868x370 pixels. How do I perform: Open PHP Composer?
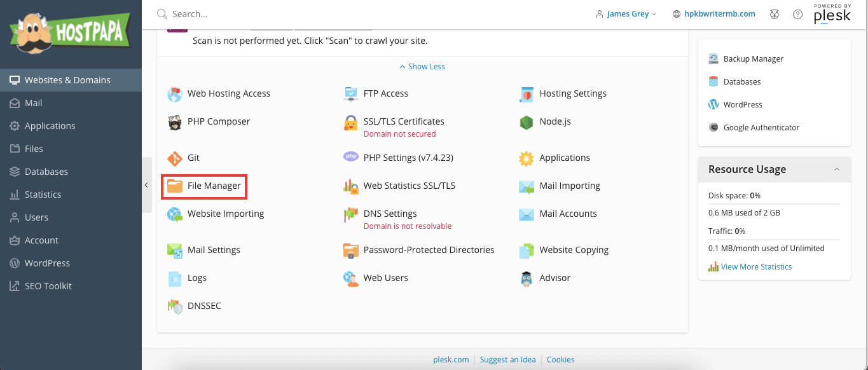click(x=218, y=121)
